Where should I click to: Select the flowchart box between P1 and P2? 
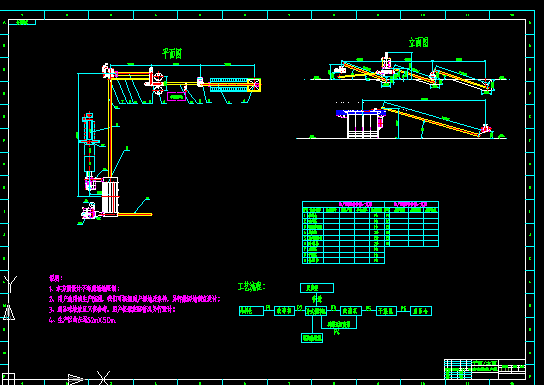point(284,311)
